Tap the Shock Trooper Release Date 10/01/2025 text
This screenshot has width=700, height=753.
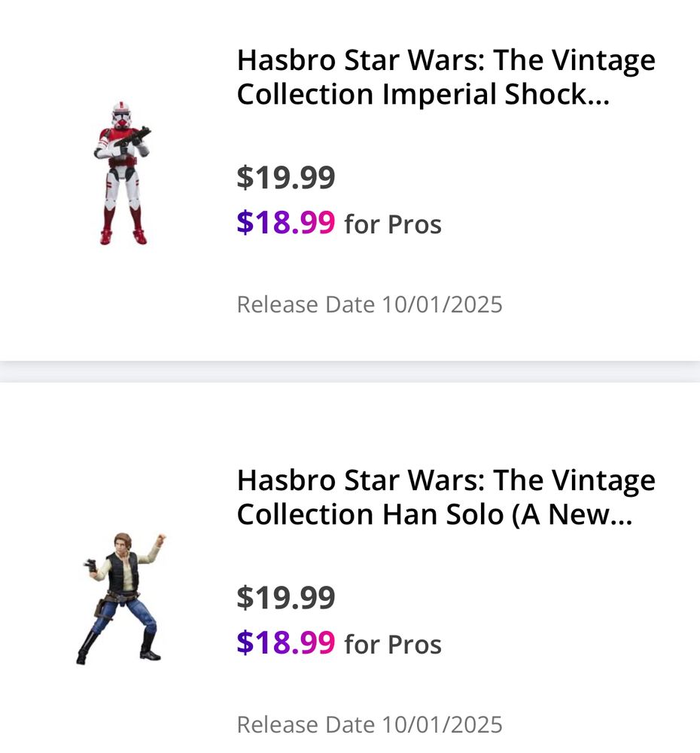coord(370,304)
